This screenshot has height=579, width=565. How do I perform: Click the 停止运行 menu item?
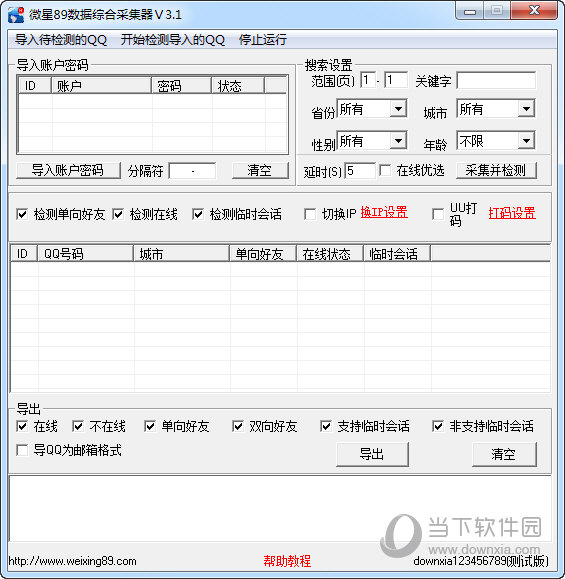[x=263, y=40]
